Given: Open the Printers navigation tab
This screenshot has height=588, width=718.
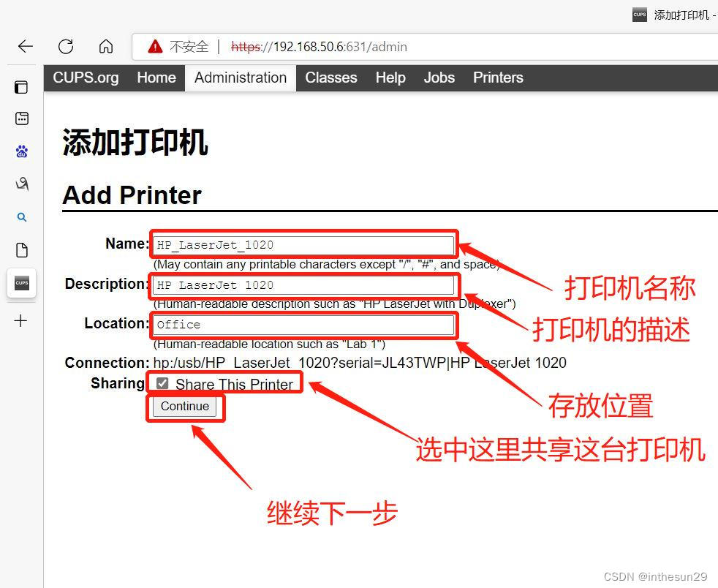Looking at the screenshot, I should click(498, 78).
